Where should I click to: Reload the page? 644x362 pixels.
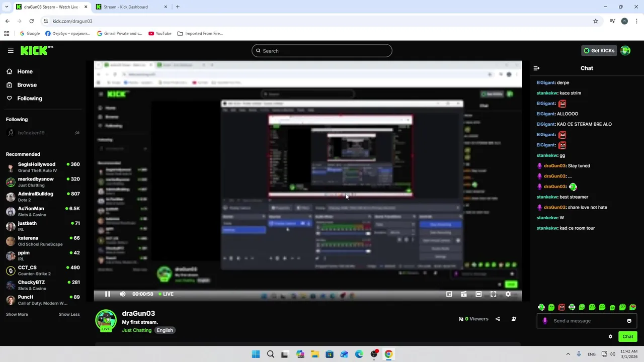[x=31, y=21]
